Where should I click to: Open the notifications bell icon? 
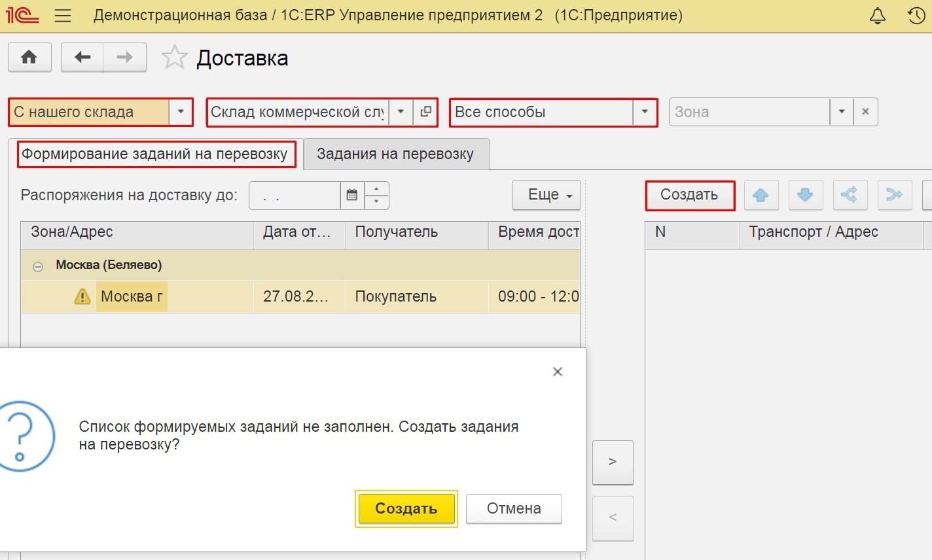877,14
